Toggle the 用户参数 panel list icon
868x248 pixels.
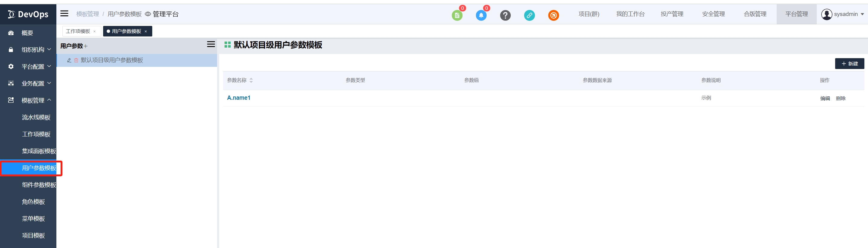click(211, 44)
